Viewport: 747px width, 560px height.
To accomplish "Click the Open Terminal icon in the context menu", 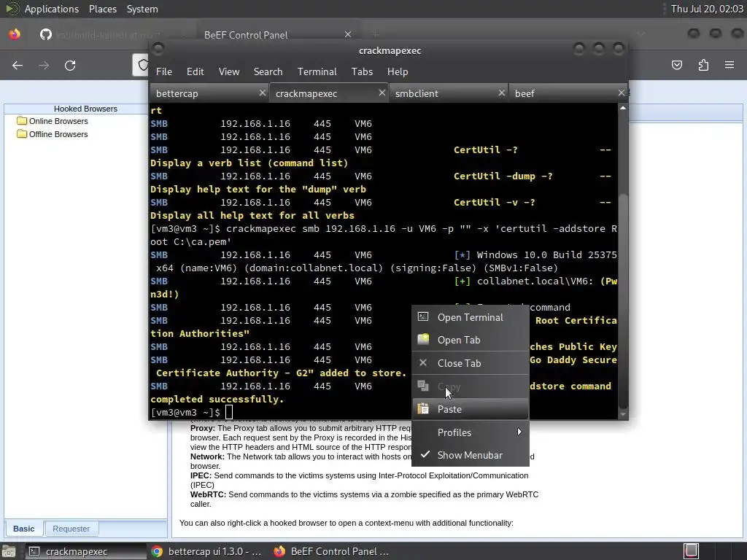I will coord(423,316).
